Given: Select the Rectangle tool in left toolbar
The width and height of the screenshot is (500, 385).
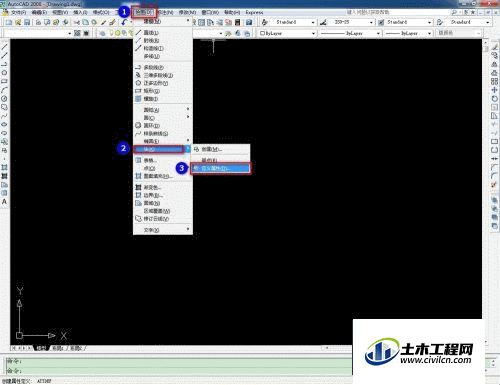Looking at the screenshot, I should pyautogui.click(x=4, y=81).
